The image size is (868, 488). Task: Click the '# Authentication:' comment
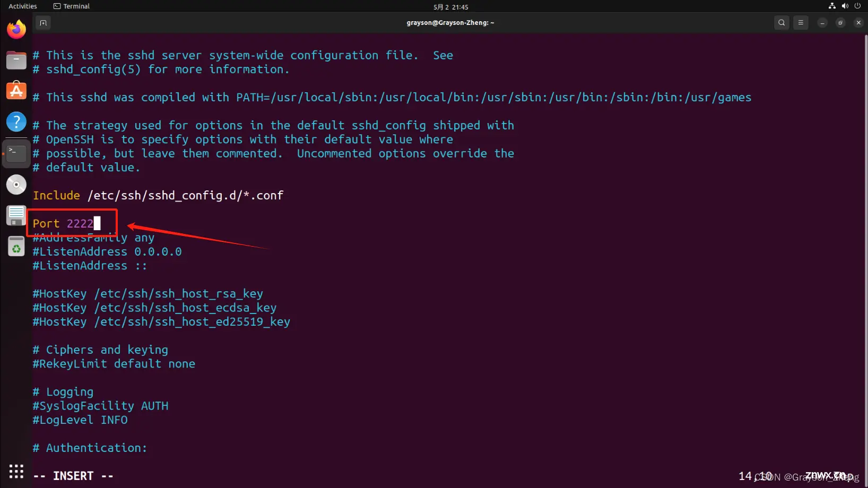coord(90,448)
